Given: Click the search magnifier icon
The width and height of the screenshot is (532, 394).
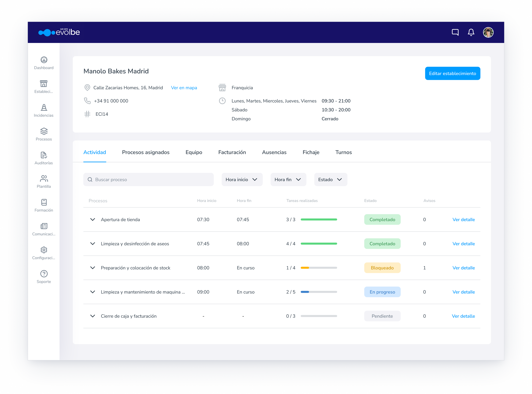Looking at the screenshot, I should click(x=90, y=179).
